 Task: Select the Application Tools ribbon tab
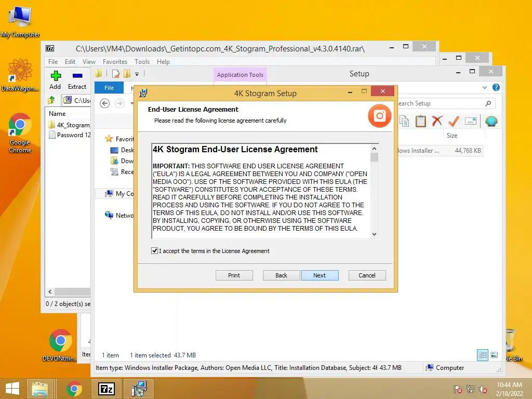240,75
